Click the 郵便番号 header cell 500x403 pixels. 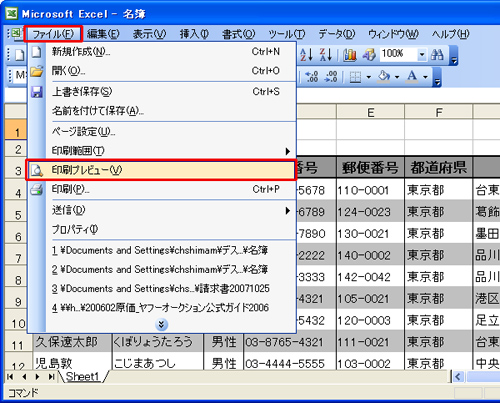(370, 168)
